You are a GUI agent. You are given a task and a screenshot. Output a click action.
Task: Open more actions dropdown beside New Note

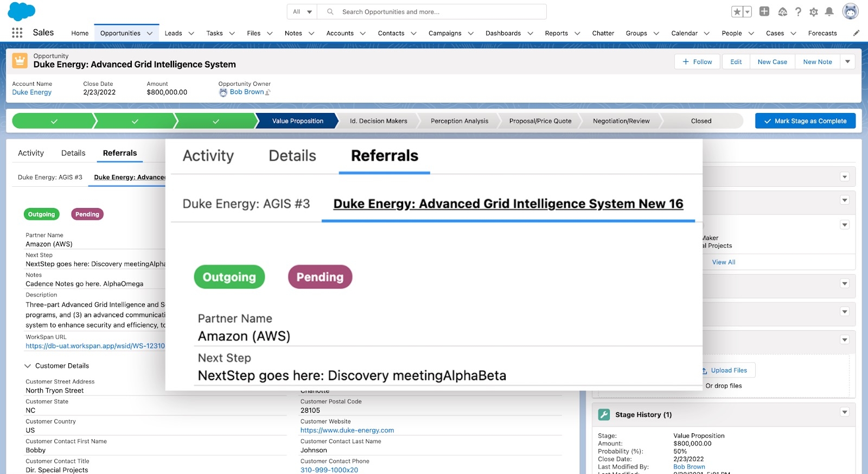click(x=847, y=62)
